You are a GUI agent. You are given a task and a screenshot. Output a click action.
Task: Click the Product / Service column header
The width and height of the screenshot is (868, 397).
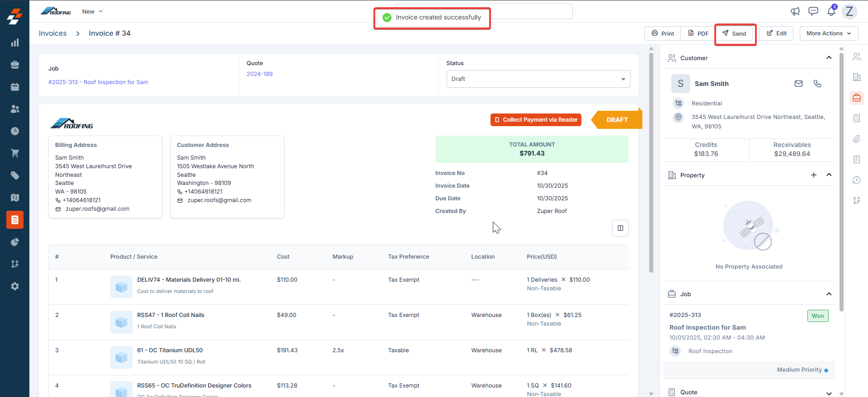tap(134, 257)
